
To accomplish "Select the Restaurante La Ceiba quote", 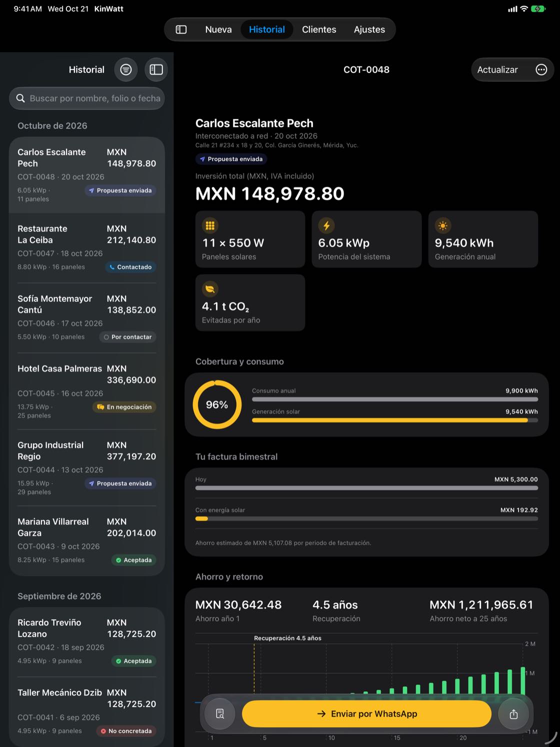I will (x=87, y=248).
